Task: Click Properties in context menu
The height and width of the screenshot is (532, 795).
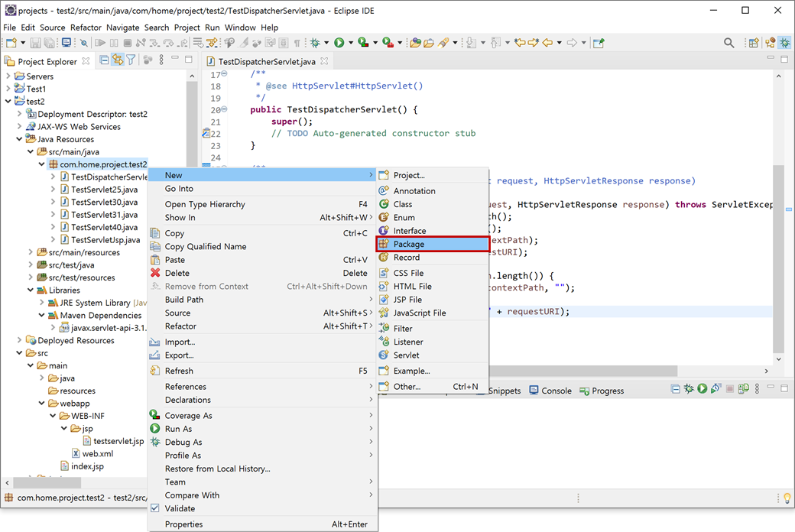Action: pos(263,524)
